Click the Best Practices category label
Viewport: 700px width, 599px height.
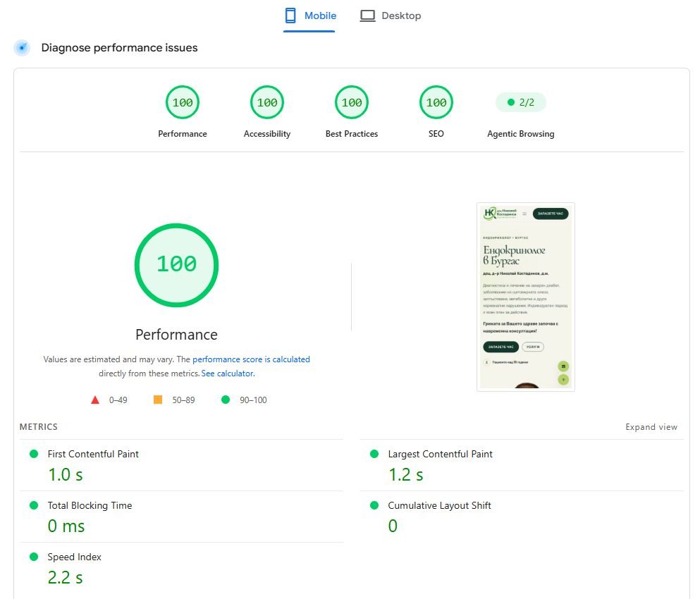click(352, 134)
